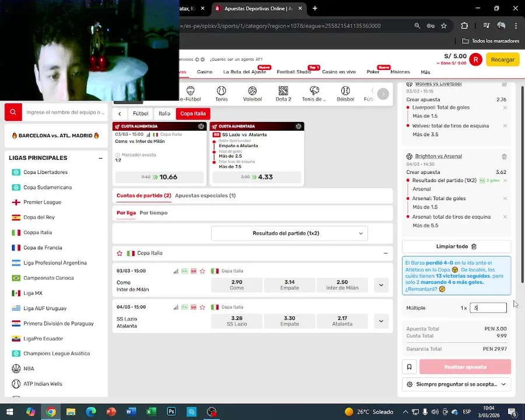Screen dimensions: 525x420
Task: Click the Múltiple stake input field
Action: pos(488,308)
